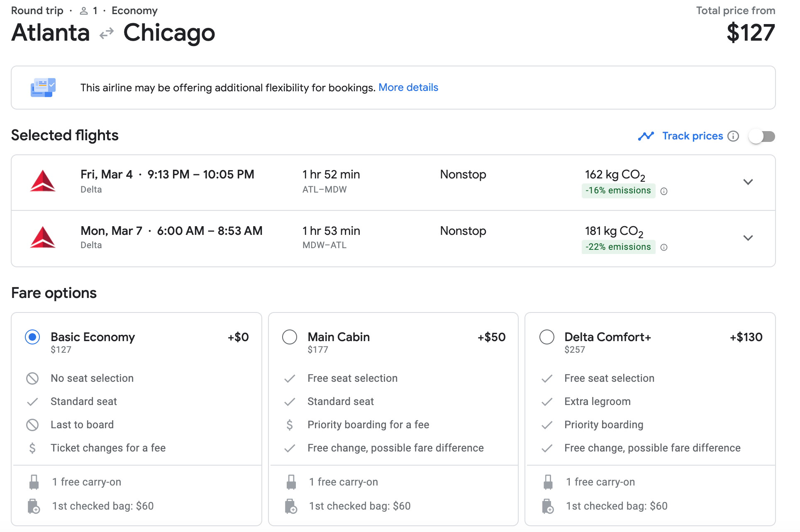Expand the Mon, Mar 7 flight details

748,238
